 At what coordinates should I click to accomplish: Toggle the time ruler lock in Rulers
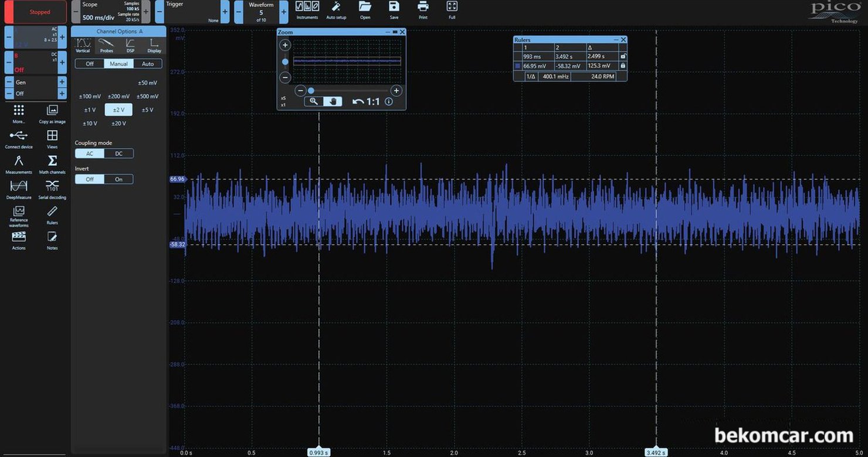pos(623,56)
